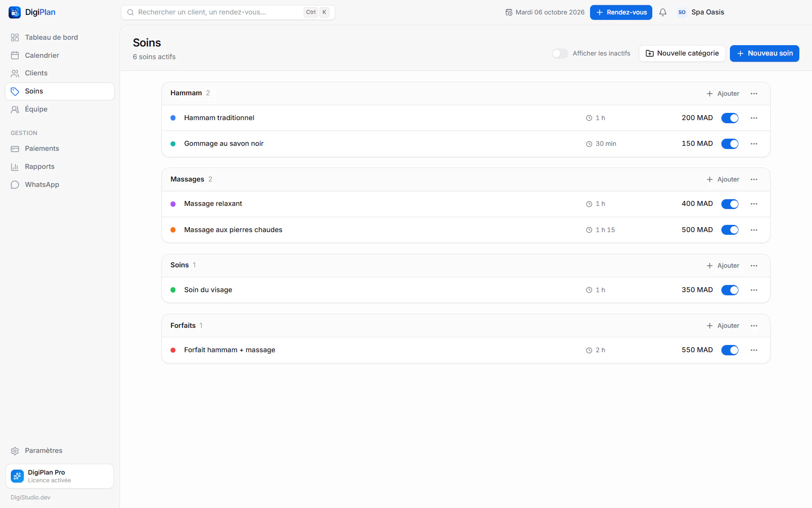
Task: Click the calendar icon beside Mardi 06 octobre
Action: pos(509,12)
